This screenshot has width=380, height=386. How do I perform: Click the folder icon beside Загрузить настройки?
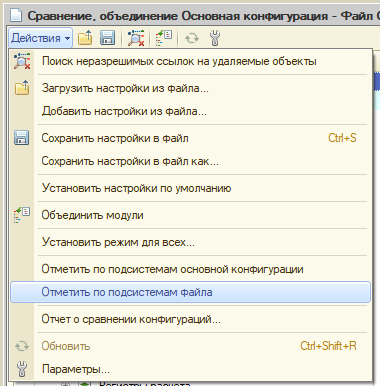pyautogui.click(x=22, y=88)
